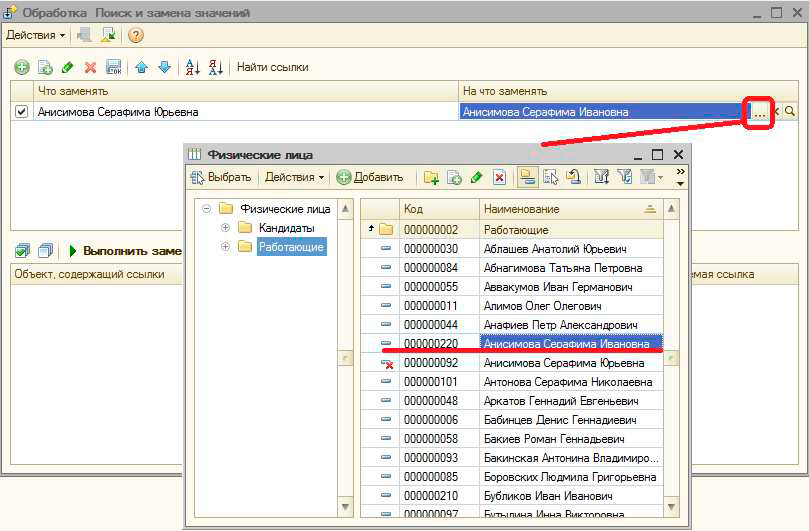The image size is (809, 531).
Task: Click green add row icon in main toolbar
Action: 21,67
